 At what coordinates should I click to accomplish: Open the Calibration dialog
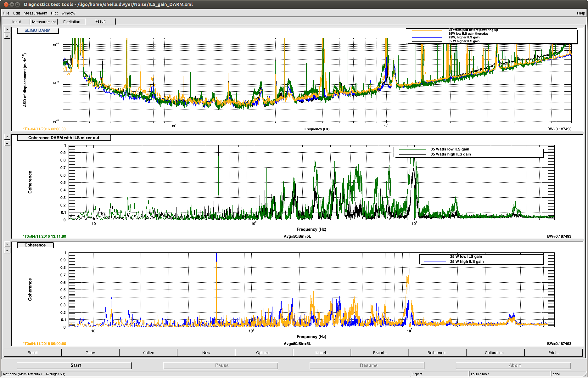point(496,353)
